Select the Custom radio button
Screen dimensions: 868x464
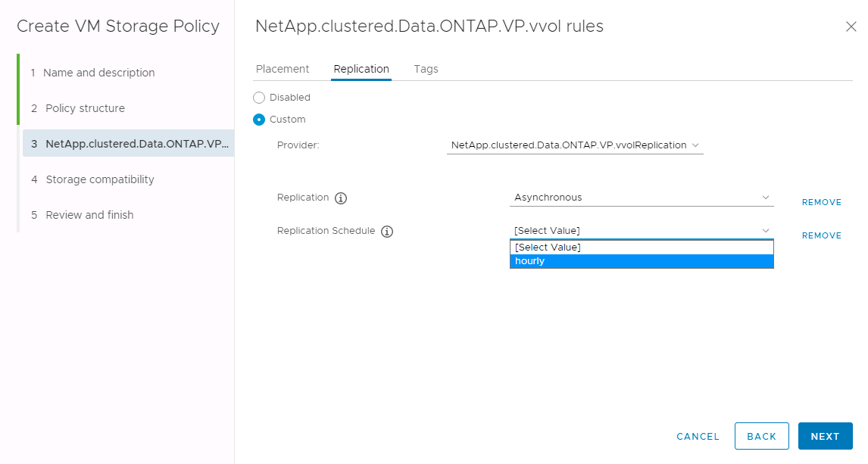(x=259, y=120)
